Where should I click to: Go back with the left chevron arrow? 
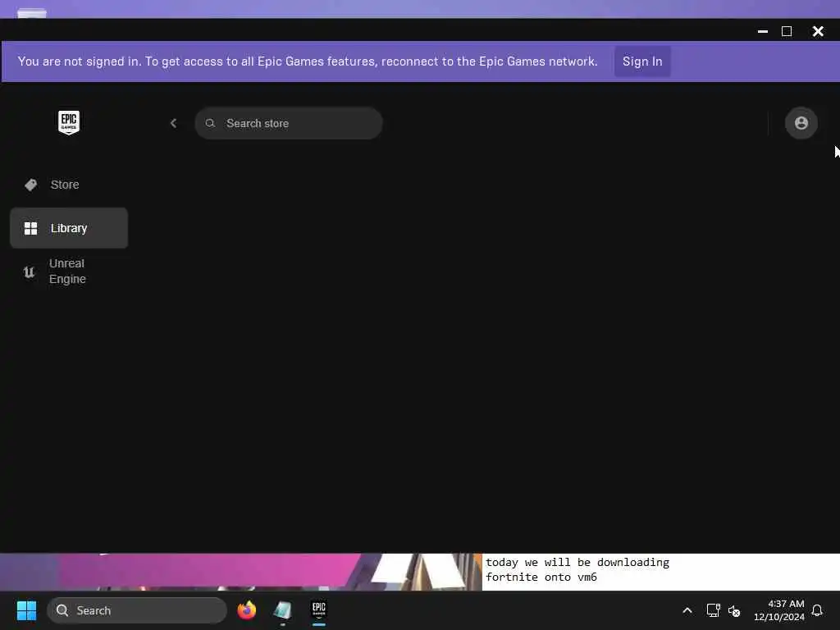coord(174,123)
